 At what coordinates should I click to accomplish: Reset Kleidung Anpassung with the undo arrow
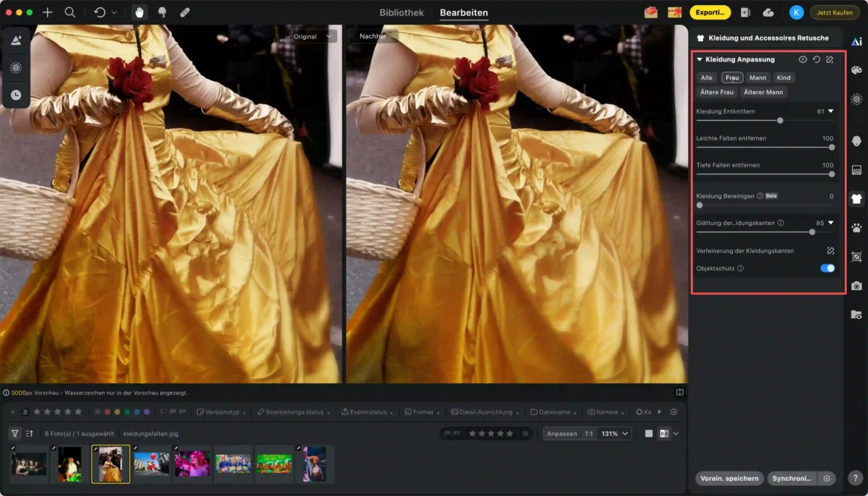816,59
